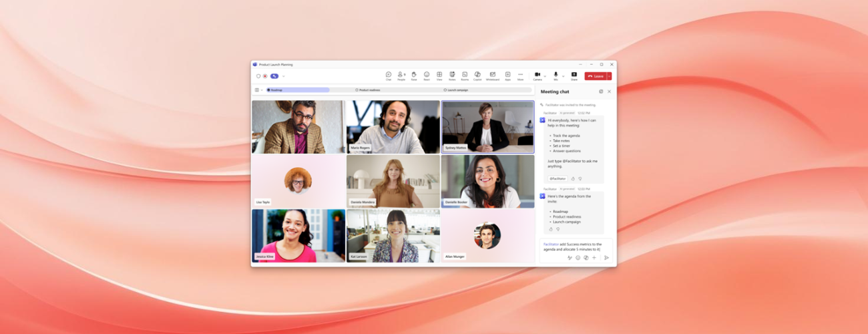Click Allan Munger avatar tile

pyautogui.click(x=487, y=236)
